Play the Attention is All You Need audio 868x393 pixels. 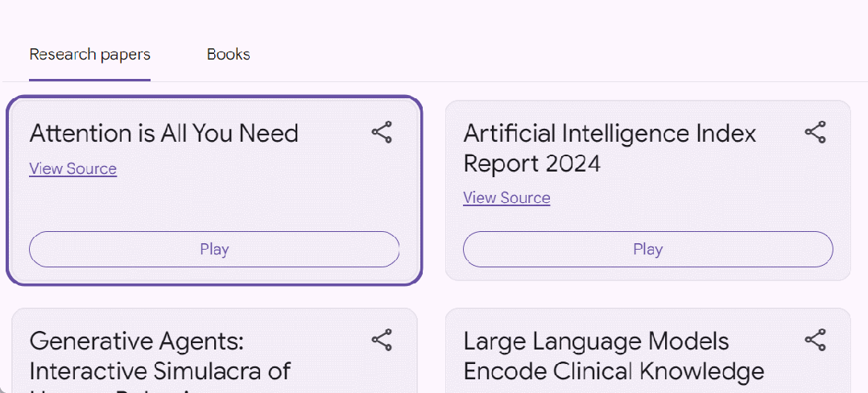coord(214,249)
